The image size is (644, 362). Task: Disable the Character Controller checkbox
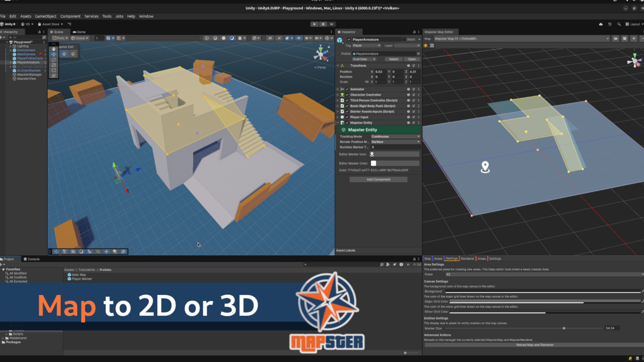[347, 95]
